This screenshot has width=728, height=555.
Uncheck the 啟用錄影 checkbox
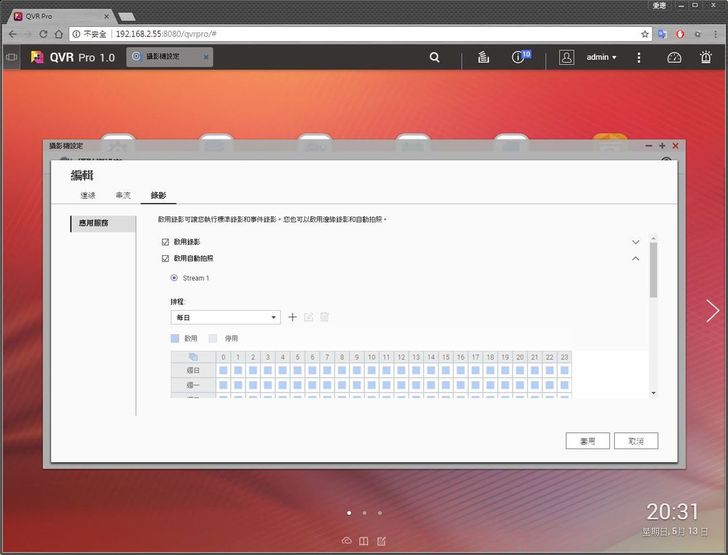pos(166,242)
